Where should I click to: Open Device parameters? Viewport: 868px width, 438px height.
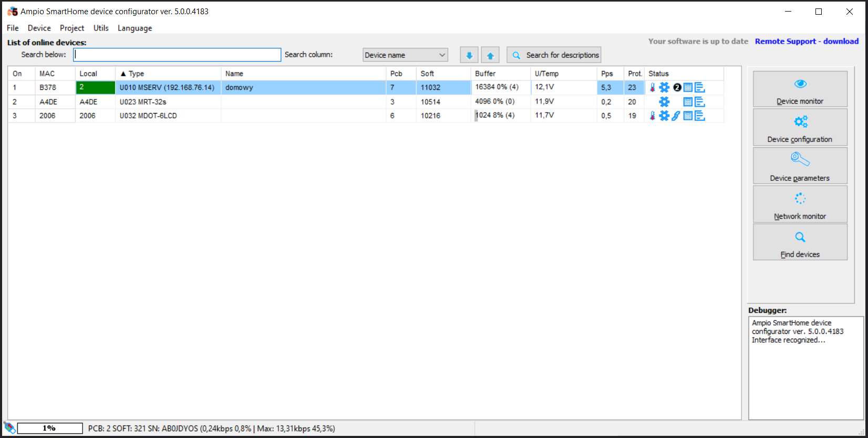(800, 166)
